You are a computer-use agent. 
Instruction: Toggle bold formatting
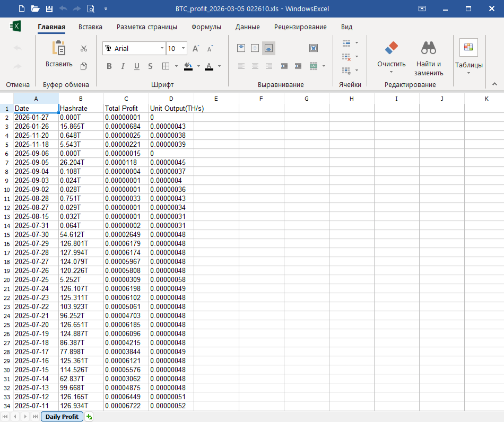109,66
